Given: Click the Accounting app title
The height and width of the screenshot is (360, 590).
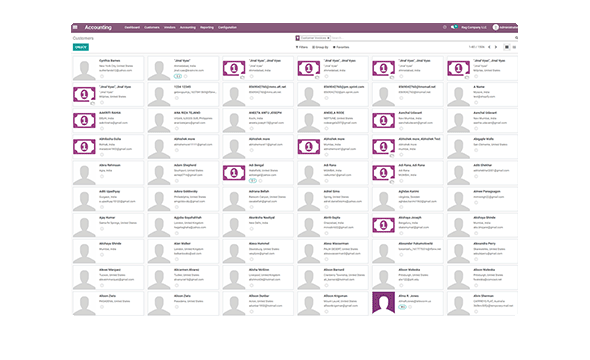Looking at the screenshot, I should pos(98,27).
